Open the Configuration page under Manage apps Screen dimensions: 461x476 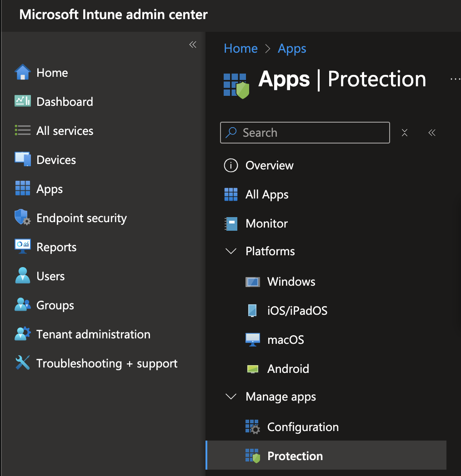tap(303, 426)
